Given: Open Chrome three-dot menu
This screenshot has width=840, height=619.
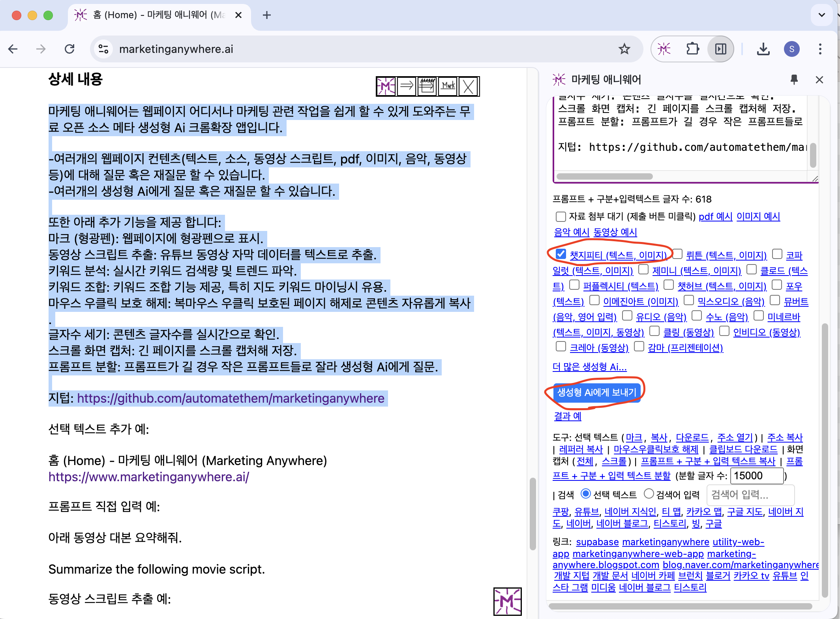Looking at the screenshot, I should click(820, 49).
